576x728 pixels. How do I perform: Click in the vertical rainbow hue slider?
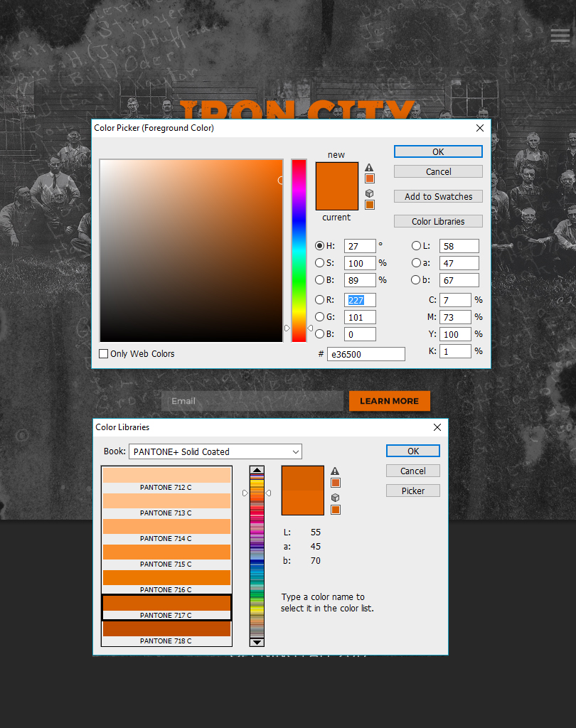(x=299, y=249)
